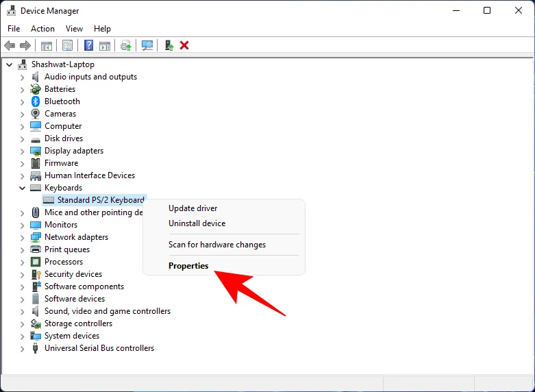This screenshot has width=535, height=392.
Task: Click the Cameras category icon
Action: (x=36, y=114)
